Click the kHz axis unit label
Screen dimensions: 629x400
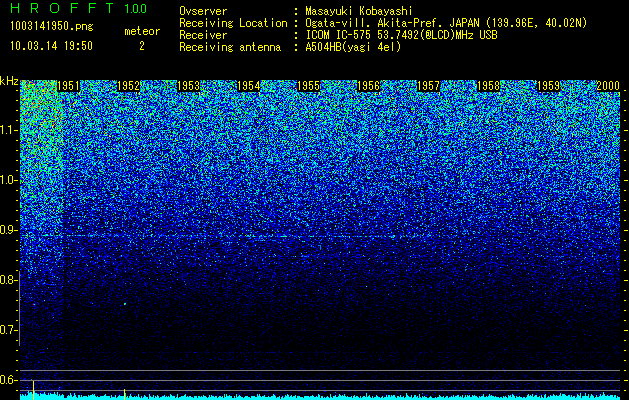pos(9,81)
